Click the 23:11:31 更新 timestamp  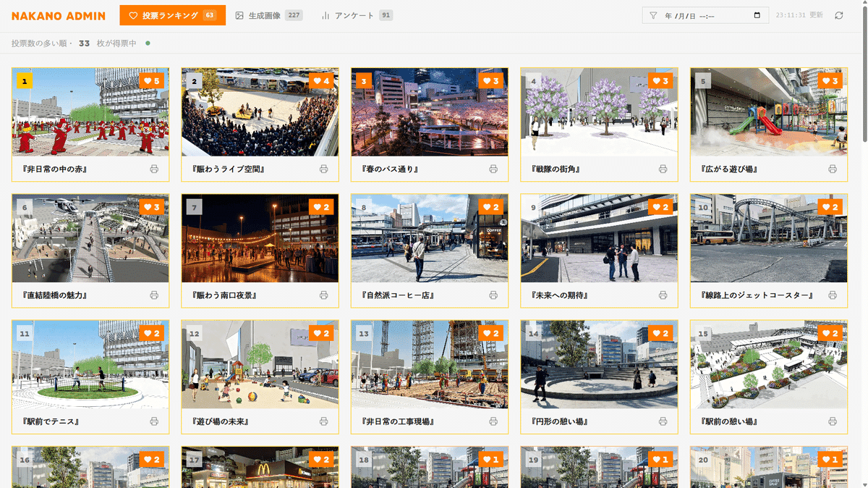click(x=799, y=15)
